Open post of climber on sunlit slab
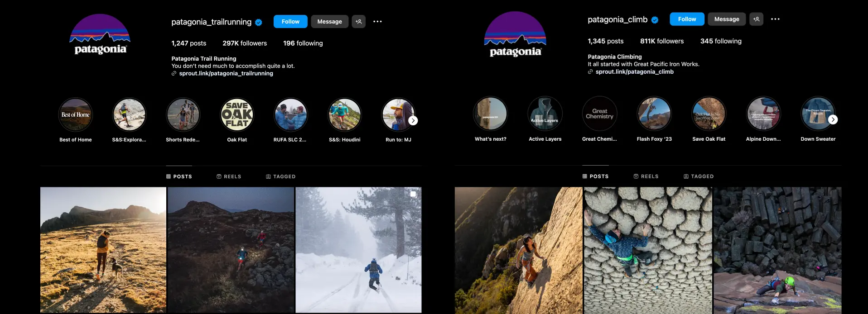Viewport: 868px width, 314px height. 519,251
